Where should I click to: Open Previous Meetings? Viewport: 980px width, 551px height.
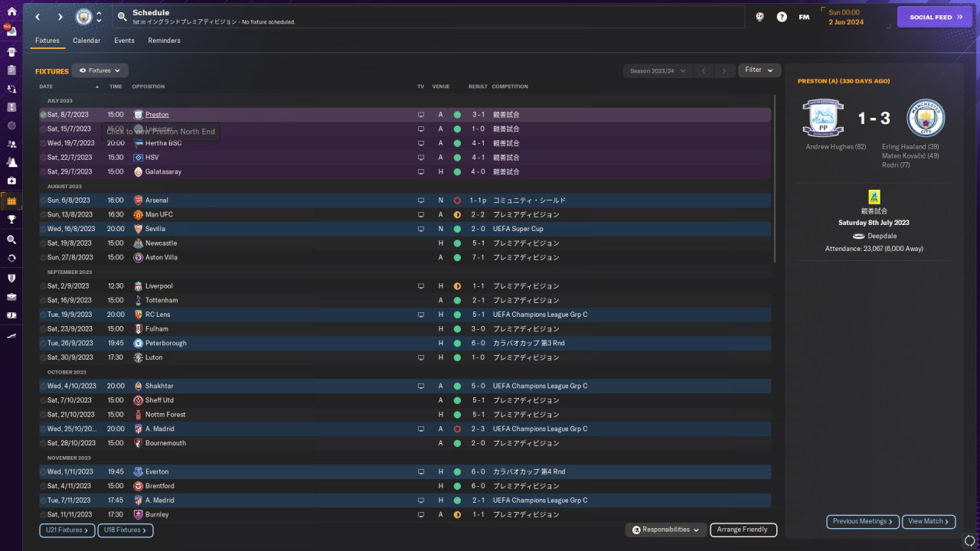coord(863,522)
